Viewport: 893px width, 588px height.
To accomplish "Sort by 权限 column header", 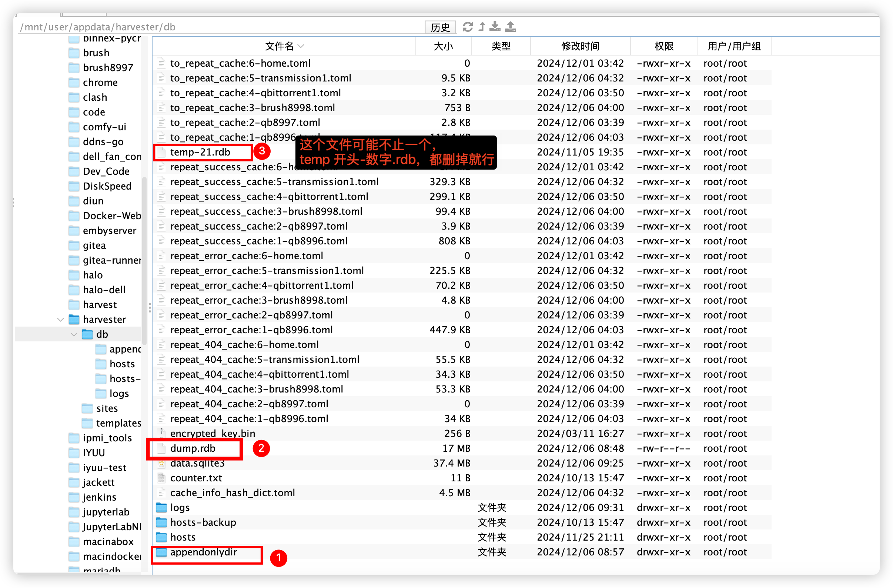I will [x=664, y=46].
